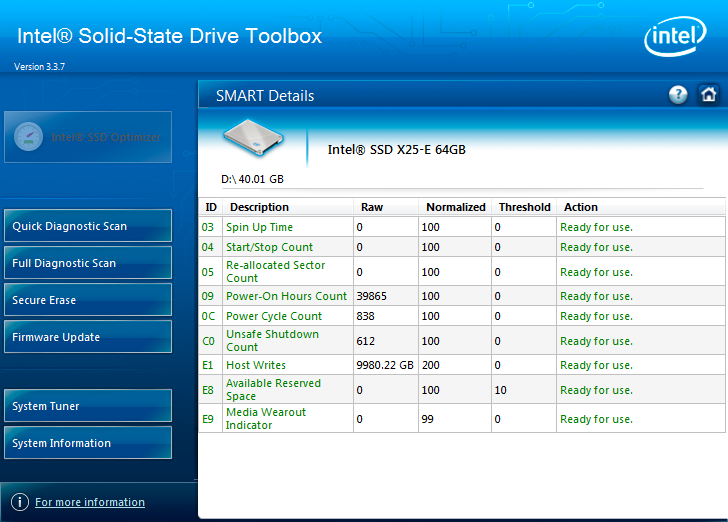The width and height of the screenshot is (728, 522).
Task: Click the Threshold column header
Action: point(524,207)
